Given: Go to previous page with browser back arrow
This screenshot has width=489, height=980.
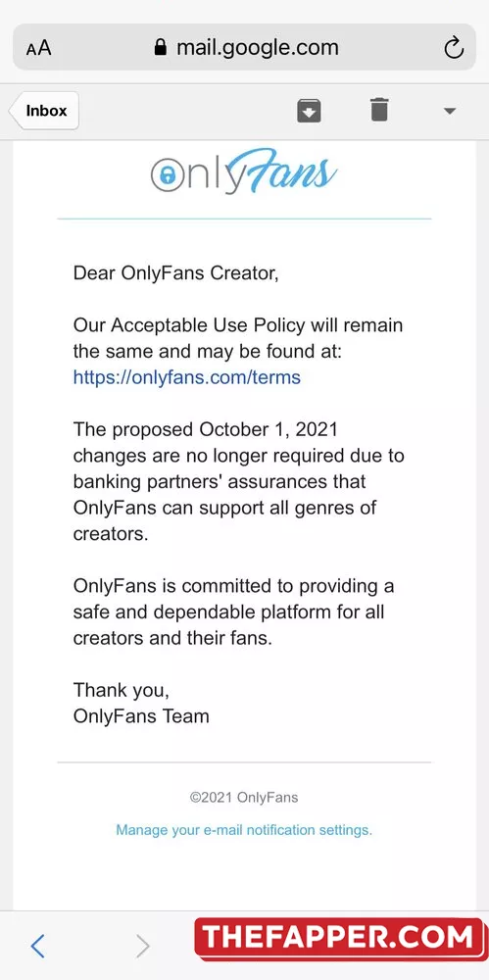Looking at the screenshot, I should (x=38, y=947).
